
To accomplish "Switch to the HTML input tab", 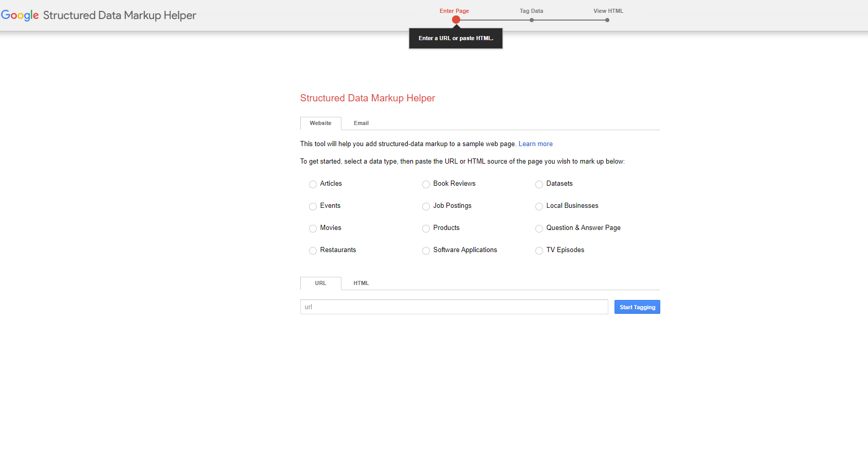I will (x=361, y=283).
